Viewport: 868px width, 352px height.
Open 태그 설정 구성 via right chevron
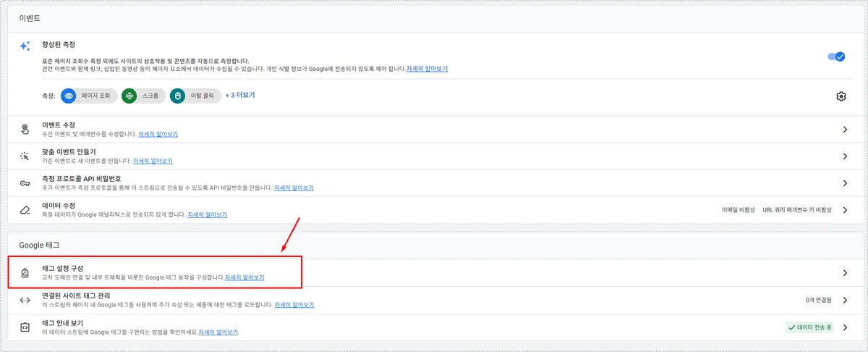[844, 273]
